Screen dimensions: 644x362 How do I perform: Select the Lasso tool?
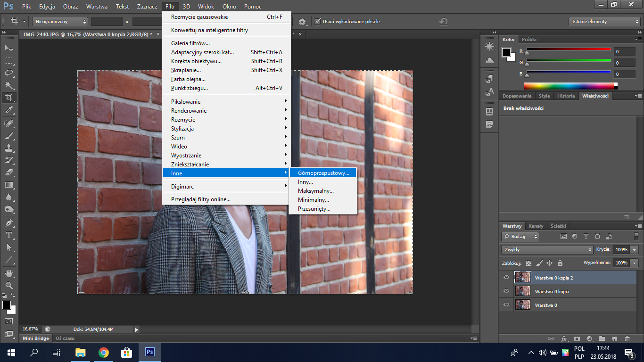pos(9,73)
